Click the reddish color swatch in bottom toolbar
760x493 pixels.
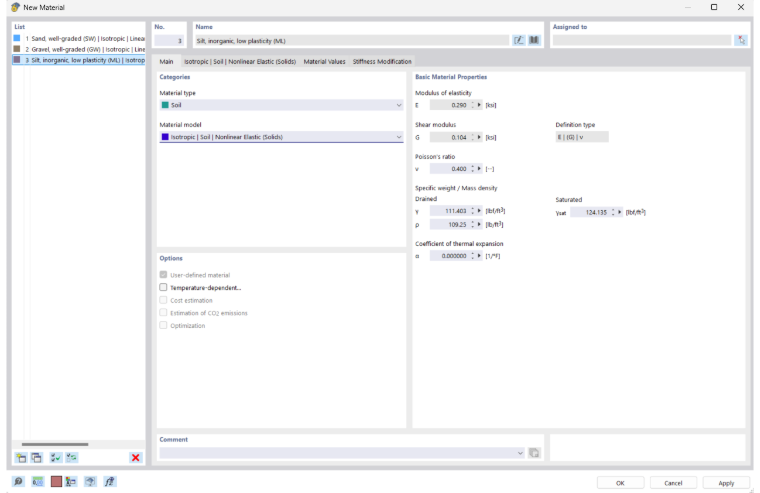(56, 481)
